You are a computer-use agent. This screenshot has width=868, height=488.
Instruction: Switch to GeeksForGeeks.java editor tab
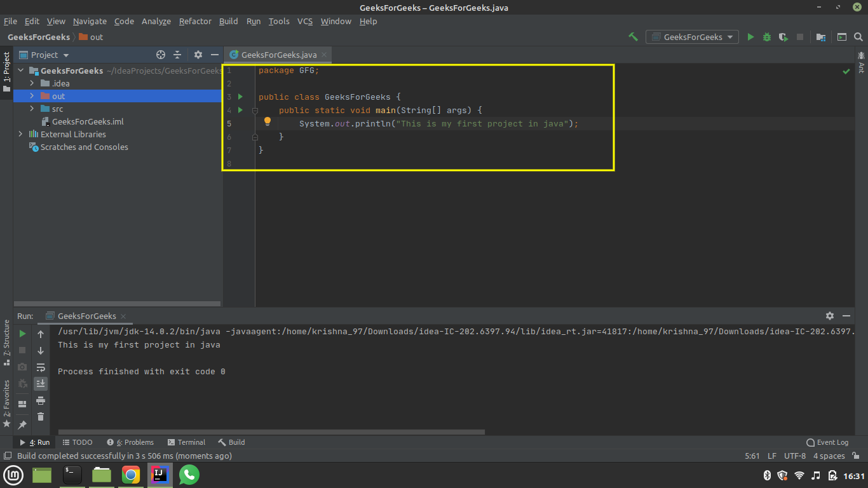pyautogui.click(x=276, y=55)
